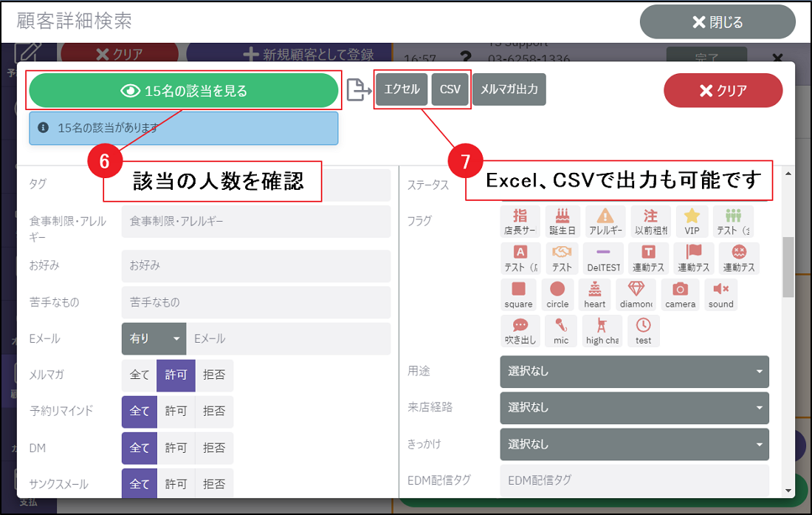Click the アレルギー warning flag icon
This screenshot has width=812, height=515.
(x=605, y=221)
